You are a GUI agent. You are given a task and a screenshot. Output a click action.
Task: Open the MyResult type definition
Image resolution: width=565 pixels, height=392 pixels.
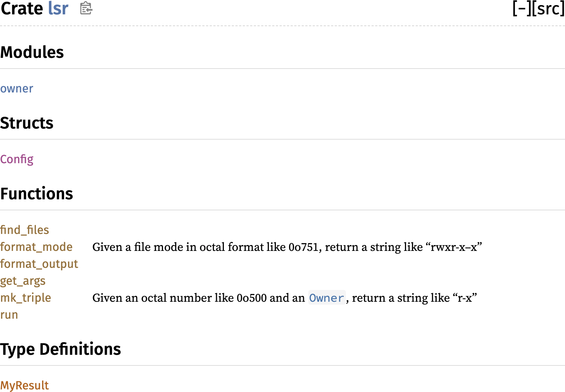click(24, 385)
